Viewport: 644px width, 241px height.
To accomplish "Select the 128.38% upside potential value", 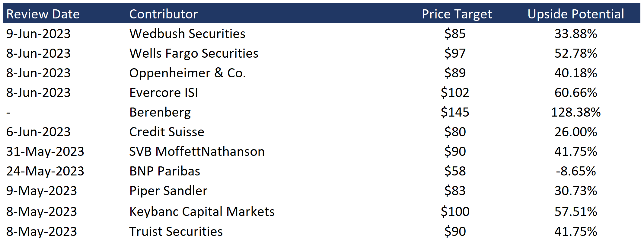I will [x=576, y=112].
